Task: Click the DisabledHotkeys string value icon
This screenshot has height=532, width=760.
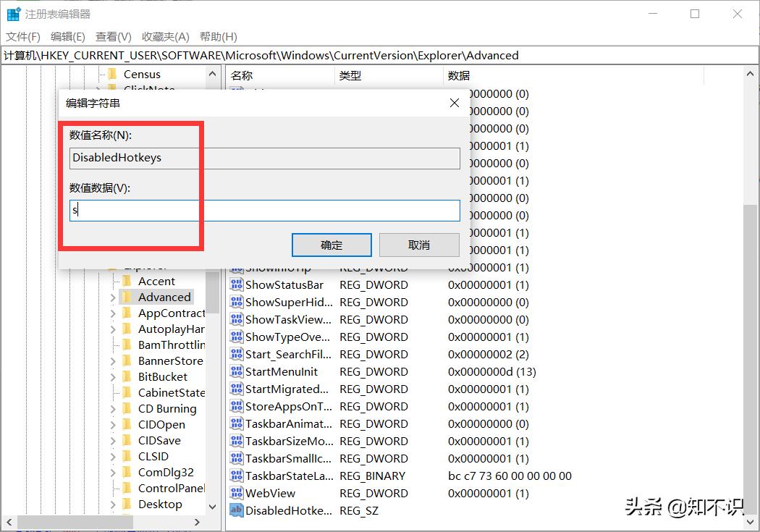Action: [x=236, y=511]
